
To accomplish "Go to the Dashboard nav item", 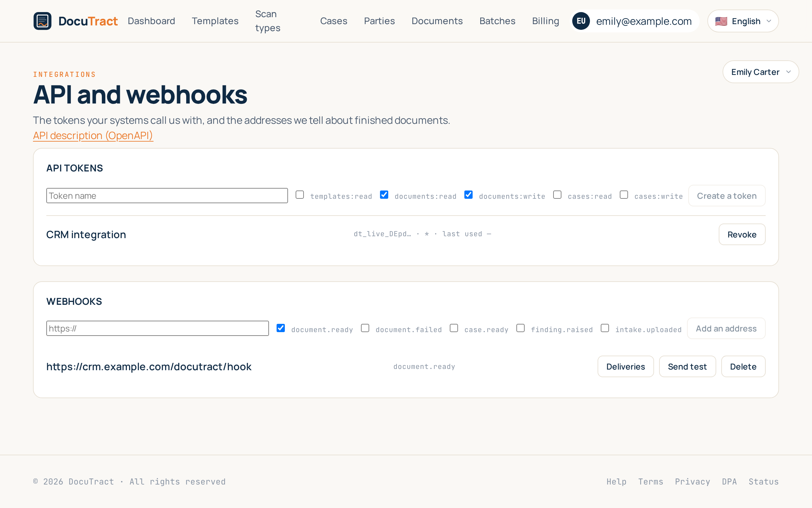I will pos(151,21).
